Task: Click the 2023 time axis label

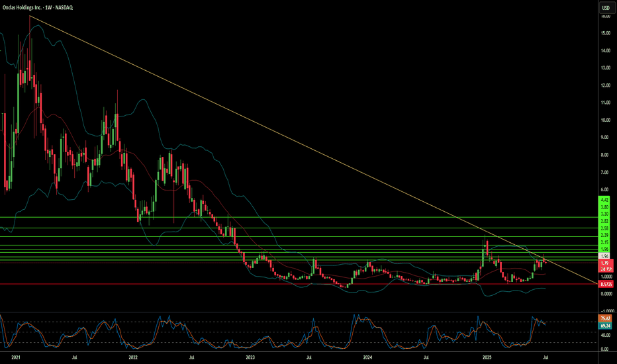Action: click(x=250, y=357)
